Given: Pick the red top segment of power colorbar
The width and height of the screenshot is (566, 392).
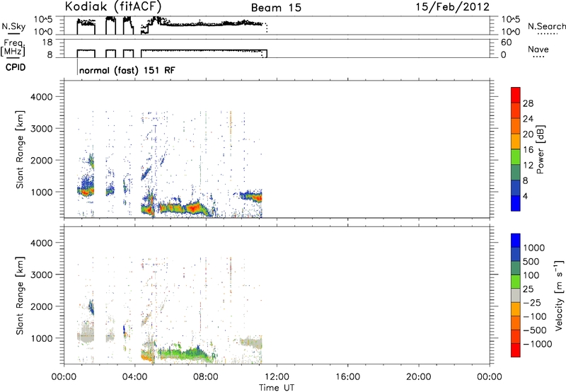Looking at the screenshot, I should (x=516, y=96).
